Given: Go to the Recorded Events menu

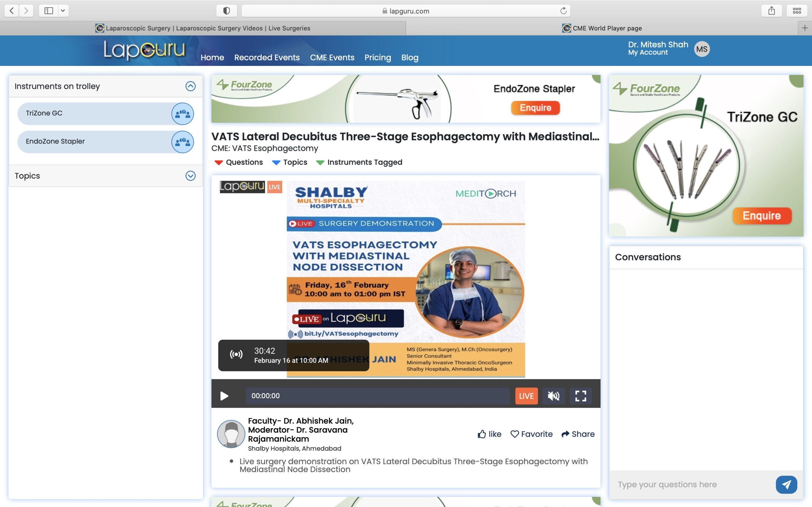Looking at the screenshot, I should point(267,57).
